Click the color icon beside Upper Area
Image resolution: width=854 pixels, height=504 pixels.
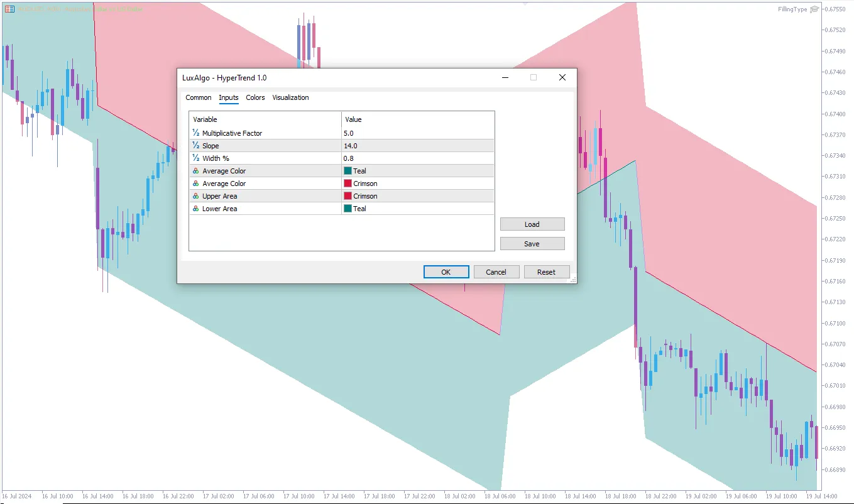coord(196,196)
